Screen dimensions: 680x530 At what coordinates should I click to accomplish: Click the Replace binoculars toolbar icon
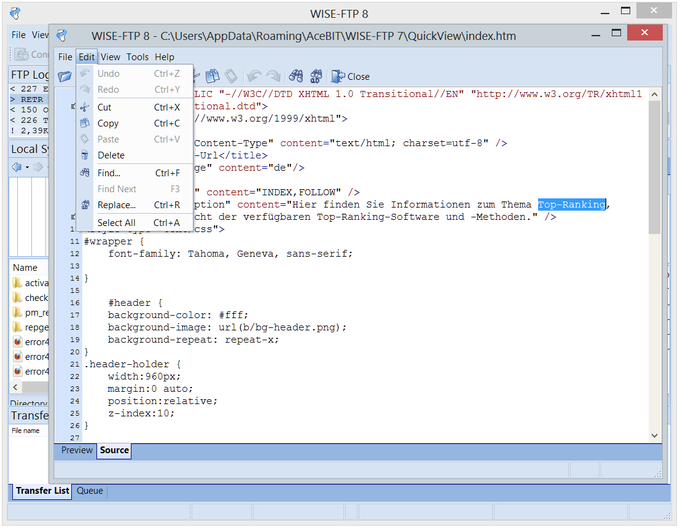(x=316, y=76)
